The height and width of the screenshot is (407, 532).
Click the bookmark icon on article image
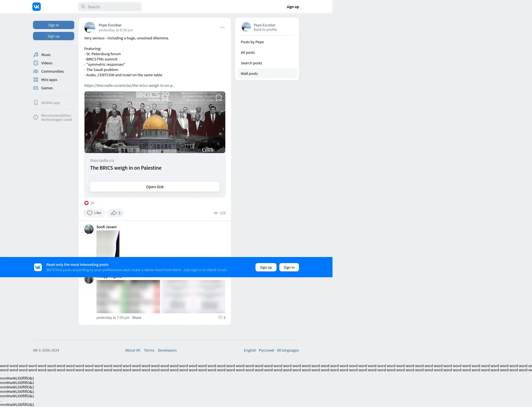click(x=219, y=98)
